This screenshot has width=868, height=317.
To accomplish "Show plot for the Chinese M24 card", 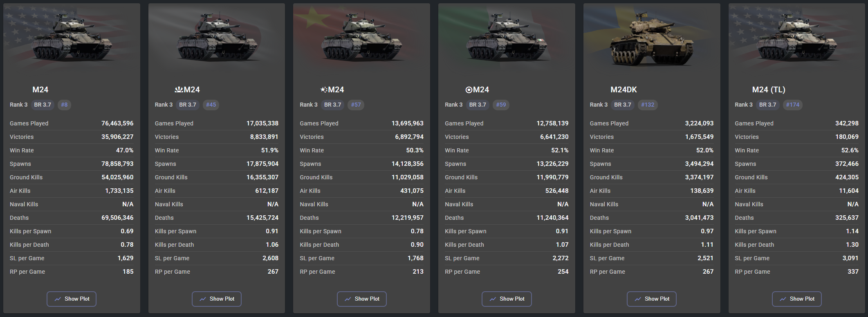I will (362, 299).
